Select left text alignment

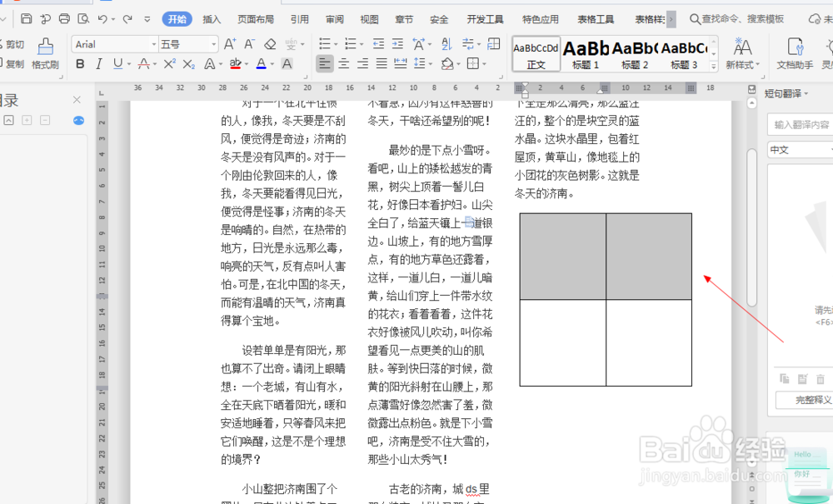[x=325, y=64]
